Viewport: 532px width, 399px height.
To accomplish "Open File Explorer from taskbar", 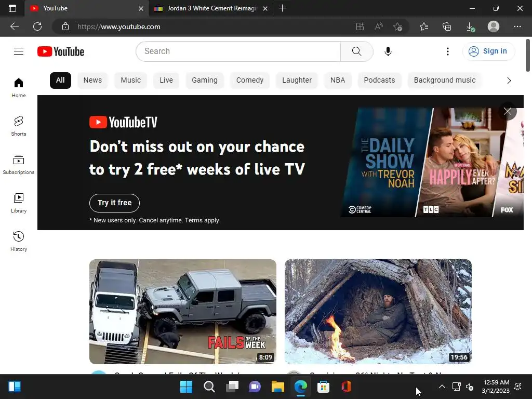I will click(277, 387).
